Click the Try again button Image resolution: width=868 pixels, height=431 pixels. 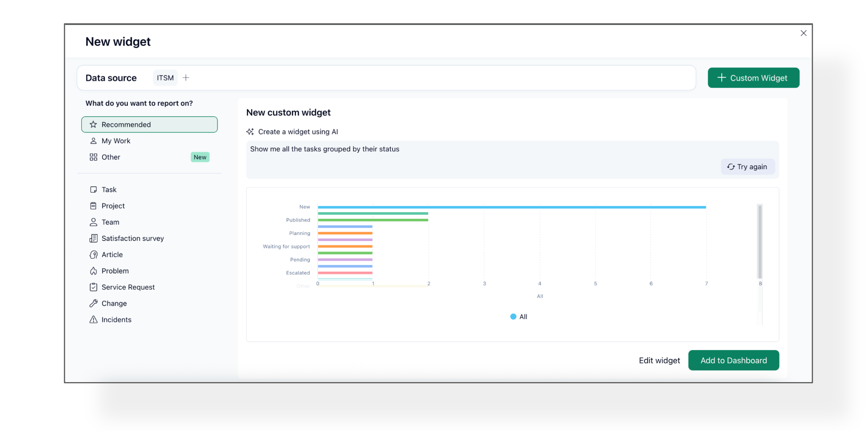pyautogui.click(x=747, y=167)
